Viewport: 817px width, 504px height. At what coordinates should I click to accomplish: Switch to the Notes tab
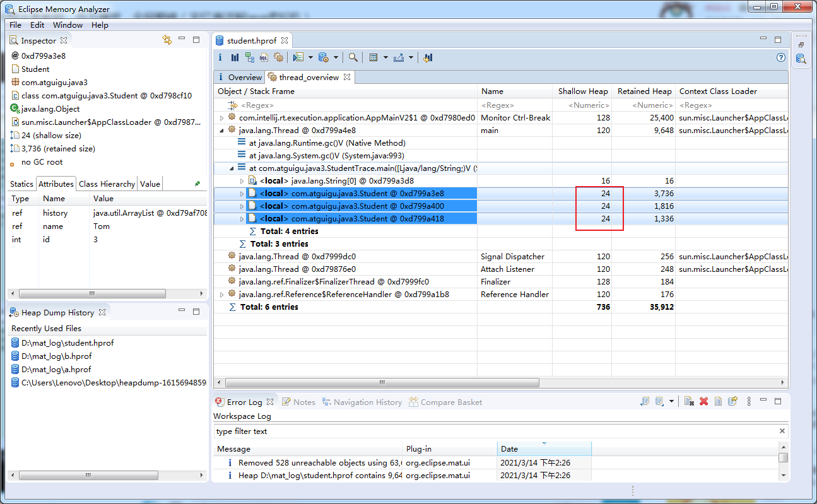pyautogui.click(x=298, y=402)
